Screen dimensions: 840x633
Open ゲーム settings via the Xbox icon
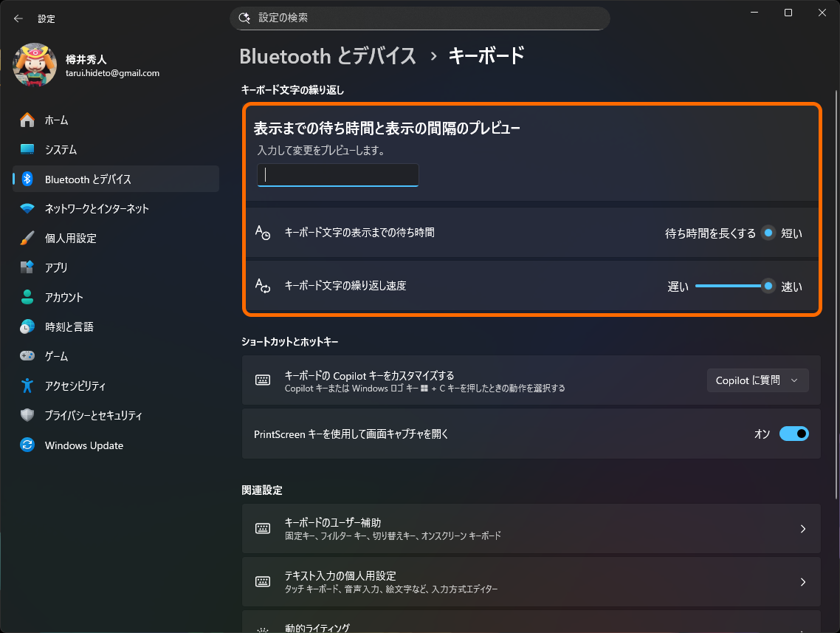(x=29, y=356)
